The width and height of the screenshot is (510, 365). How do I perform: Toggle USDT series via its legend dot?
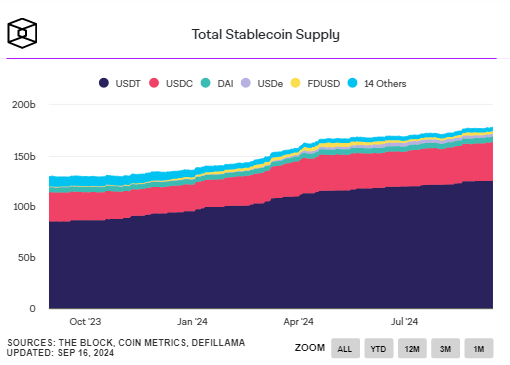pyautogui.click(x=104, y=83)
